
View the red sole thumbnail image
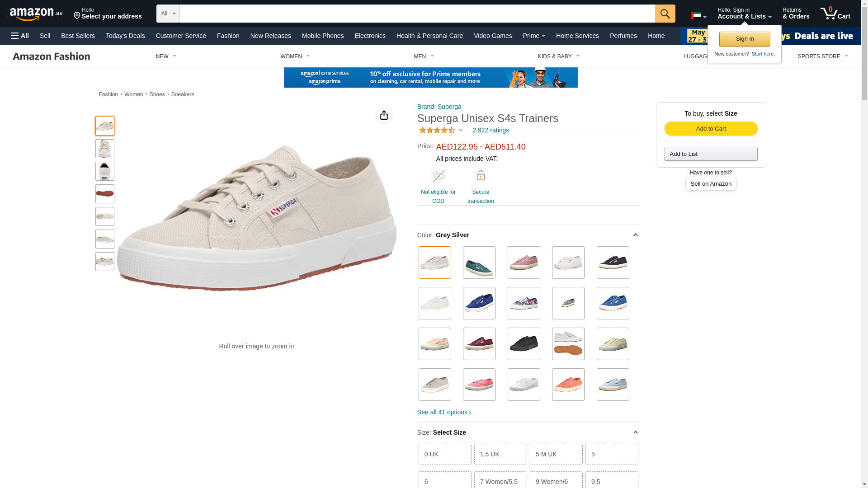pyautogui.click(x=105, y=194)
